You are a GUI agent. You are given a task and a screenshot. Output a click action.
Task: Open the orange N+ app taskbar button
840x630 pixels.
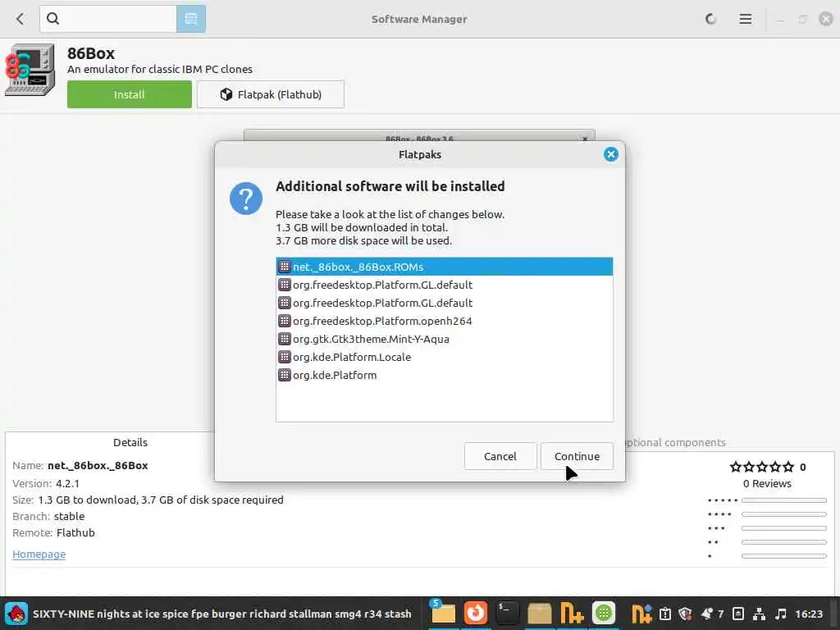click(572, 614)
